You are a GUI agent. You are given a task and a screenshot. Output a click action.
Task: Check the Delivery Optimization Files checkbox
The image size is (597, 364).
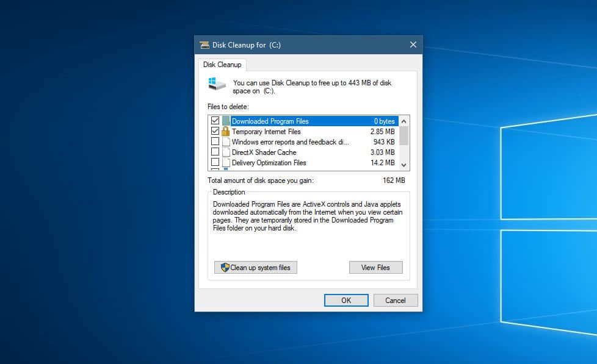coord(215,162)
